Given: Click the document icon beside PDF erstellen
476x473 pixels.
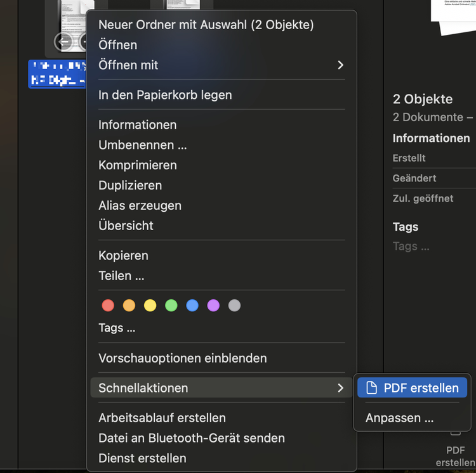Looking at the screenshot, I should tap(371, 387).
